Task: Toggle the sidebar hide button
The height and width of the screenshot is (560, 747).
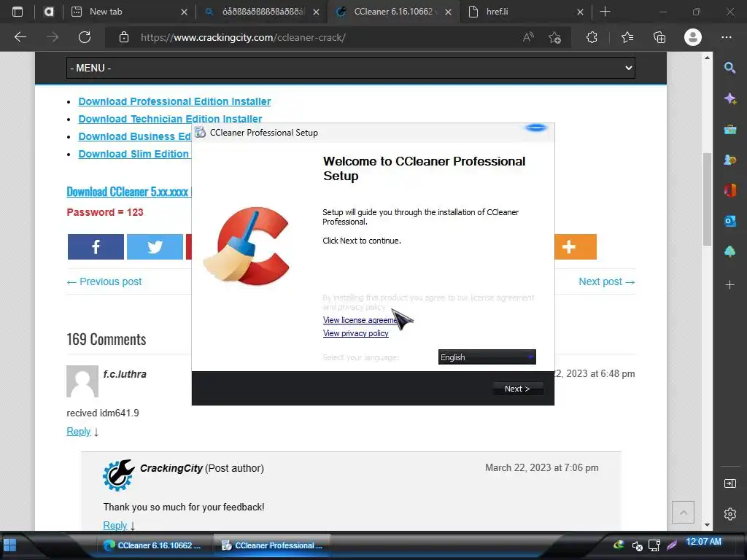Action: (729, 483)
